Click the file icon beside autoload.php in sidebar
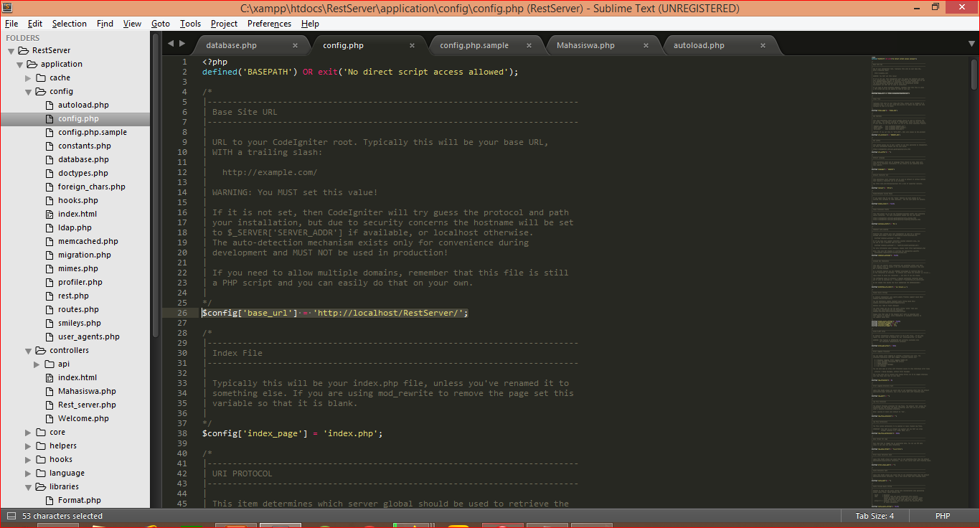 [50, 105]
